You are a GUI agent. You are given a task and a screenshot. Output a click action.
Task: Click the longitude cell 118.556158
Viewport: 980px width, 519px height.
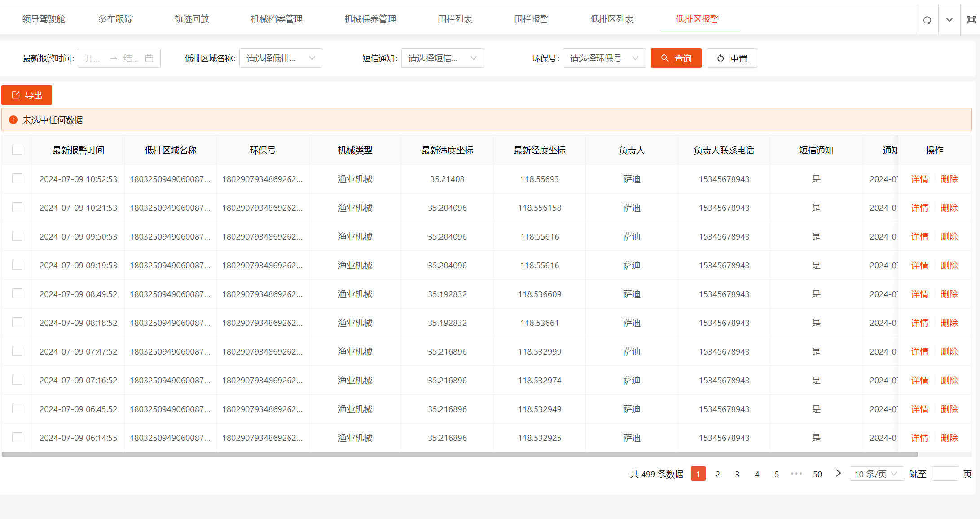pos(540,208)
